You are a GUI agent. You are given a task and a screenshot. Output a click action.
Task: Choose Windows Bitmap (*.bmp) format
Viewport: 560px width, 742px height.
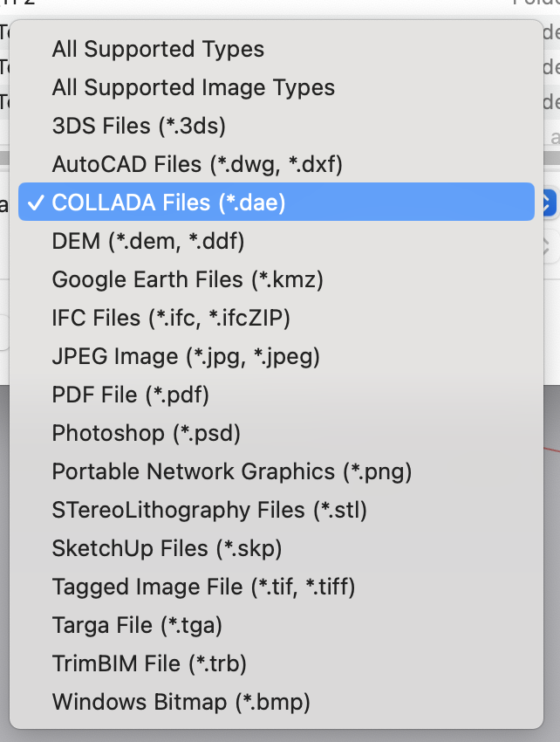pyautogui.click(x=181, y=702)
